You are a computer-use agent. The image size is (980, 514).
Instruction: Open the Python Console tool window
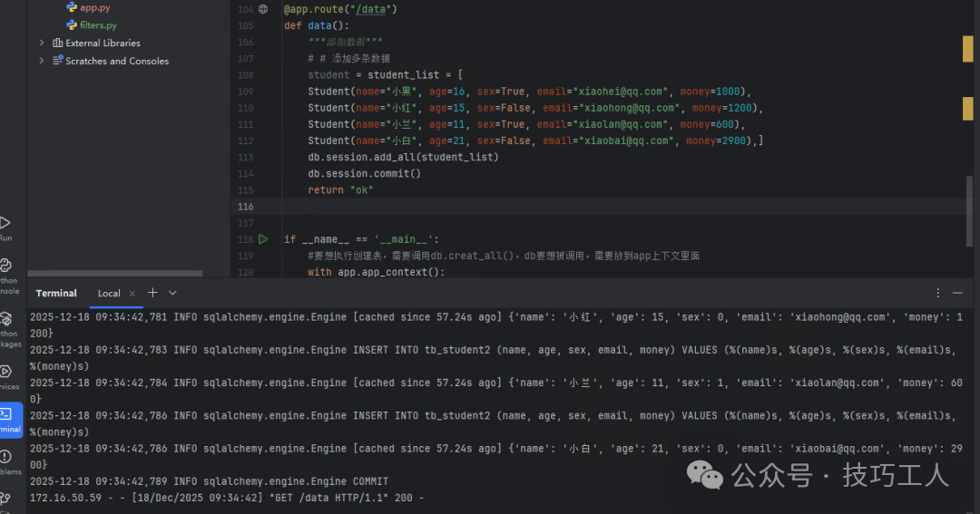[7, 276]
